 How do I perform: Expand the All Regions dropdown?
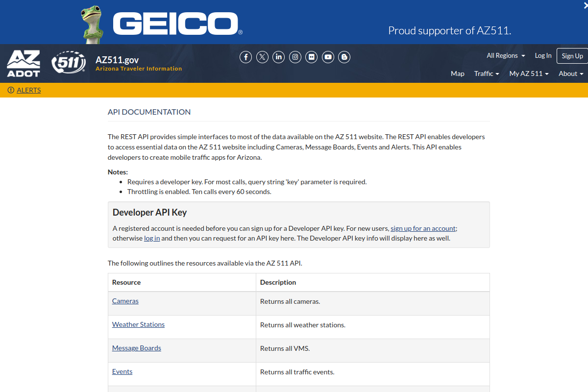[506, 56]
